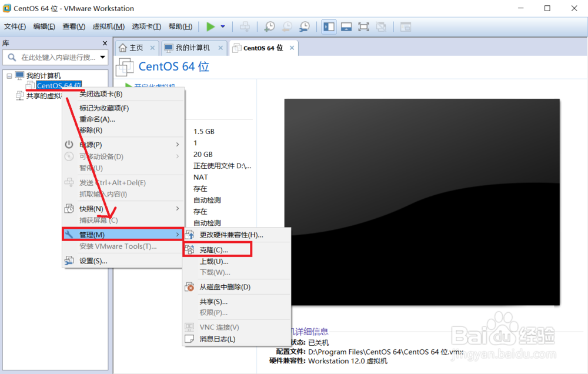The image size is (588, 374).
Task: Click the revert snapshot toolbar icon
Action: (x=287, y=26)
